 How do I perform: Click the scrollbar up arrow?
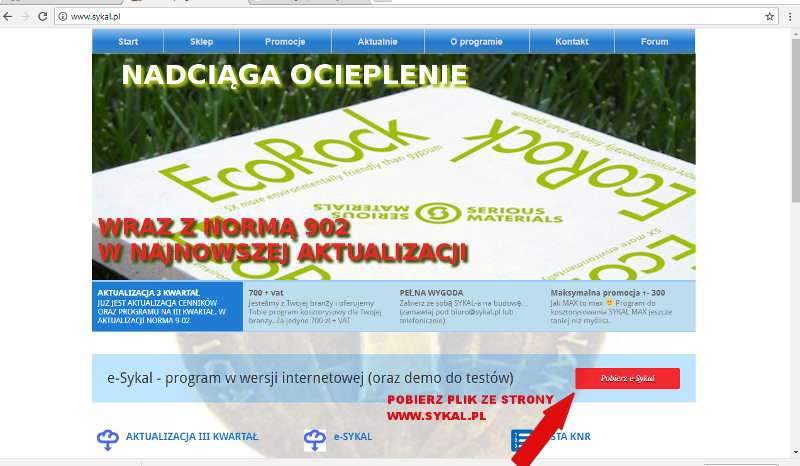pos(795,33)
